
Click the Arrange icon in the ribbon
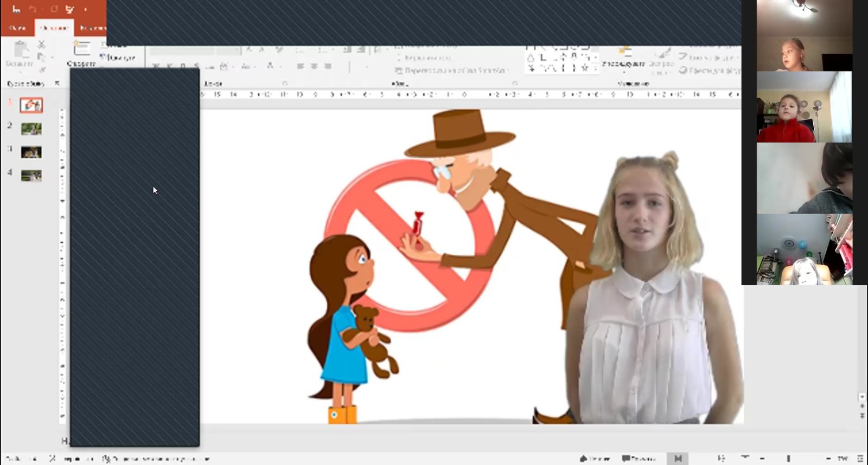tap(624, 56)
